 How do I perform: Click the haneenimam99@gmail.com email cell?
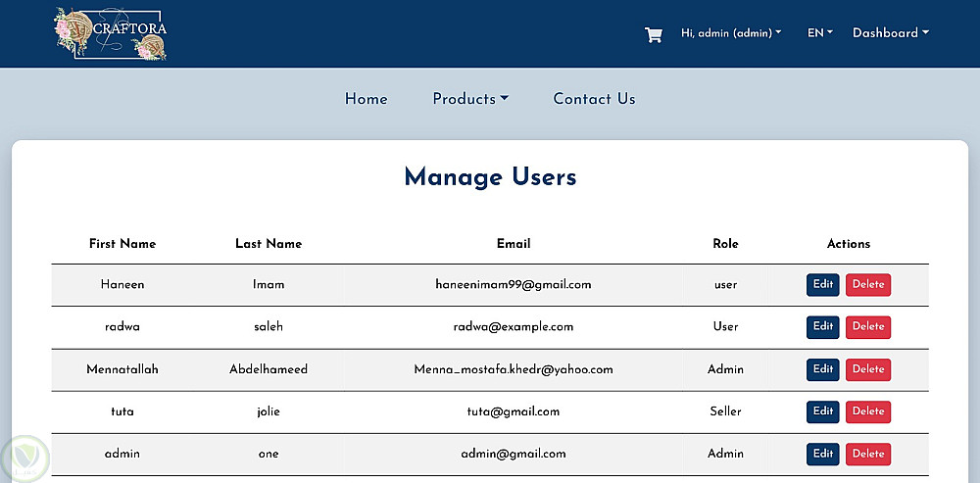pyautogui.click(x=514, y=285)
